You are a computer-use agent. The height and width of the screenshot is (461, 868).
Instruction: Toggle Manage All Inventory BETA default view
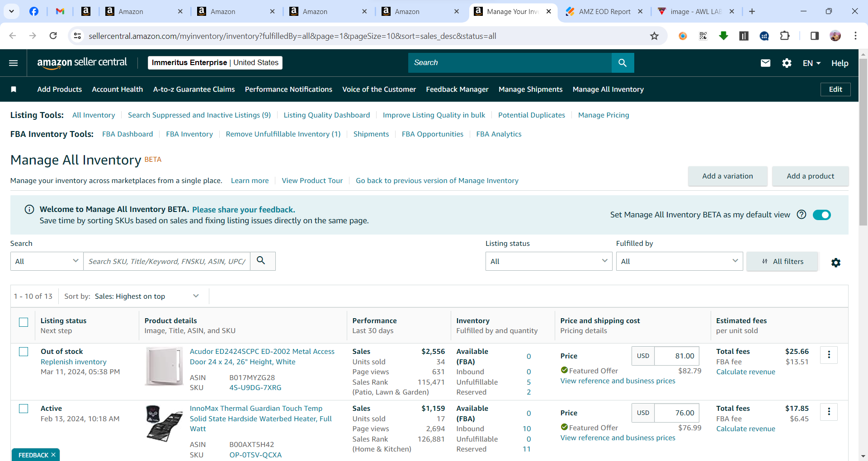coord(821,215)
